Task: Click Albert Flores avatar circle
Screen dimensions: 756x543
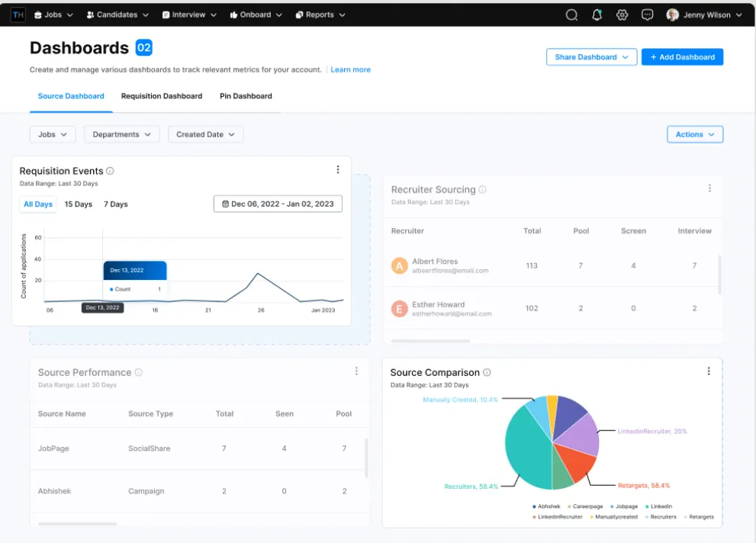Action: (399, 265)
